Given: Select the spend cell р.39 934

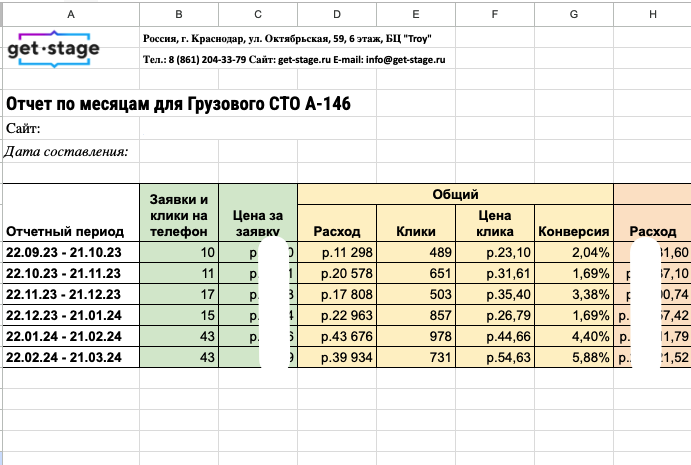Looking at the screenshot, I should coord(337,357).
